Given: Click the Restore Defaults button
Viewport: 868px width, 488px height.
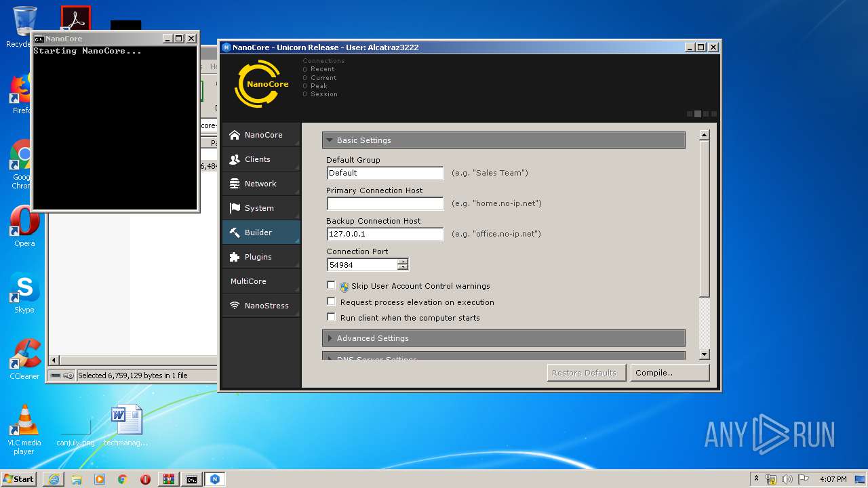Looking at the screenshot, I should click(586, 373).
